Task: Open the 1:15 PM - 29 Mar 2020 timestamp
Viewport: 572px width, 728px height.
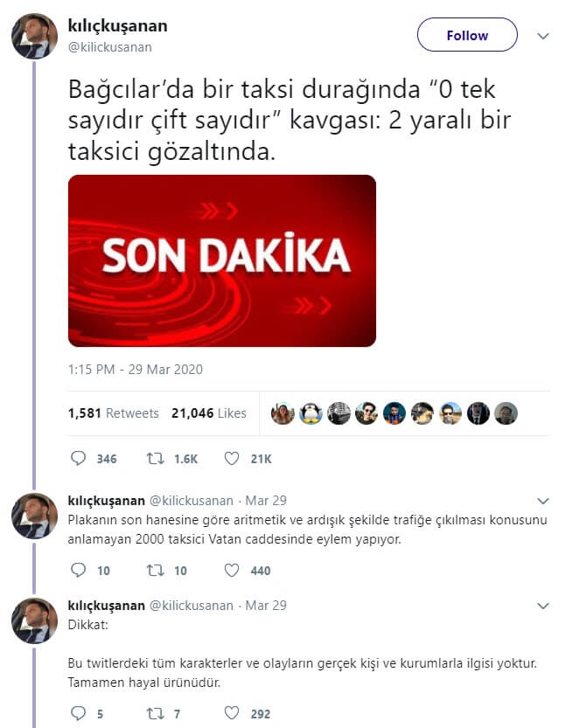Action: [136, 369]
